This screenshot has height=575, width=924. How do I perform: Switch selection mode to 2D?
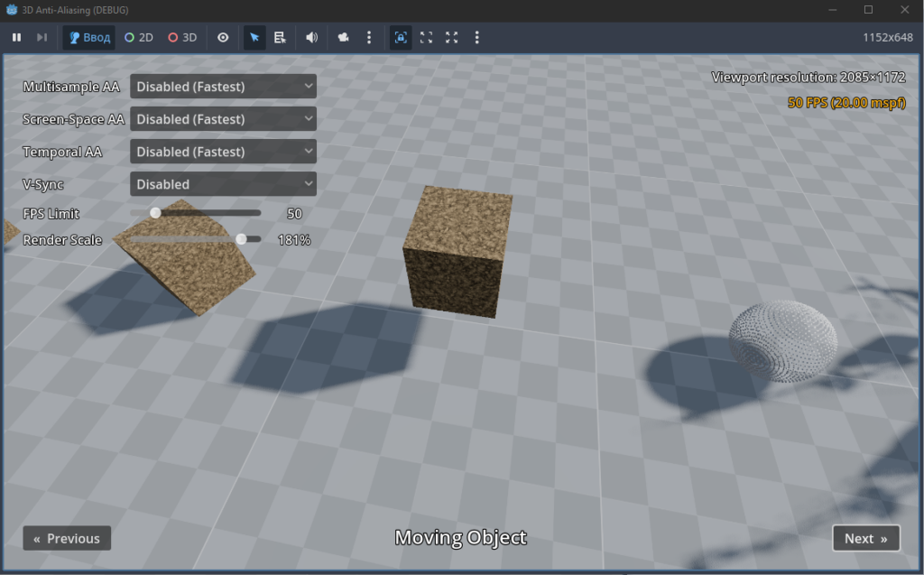point(139,38)
